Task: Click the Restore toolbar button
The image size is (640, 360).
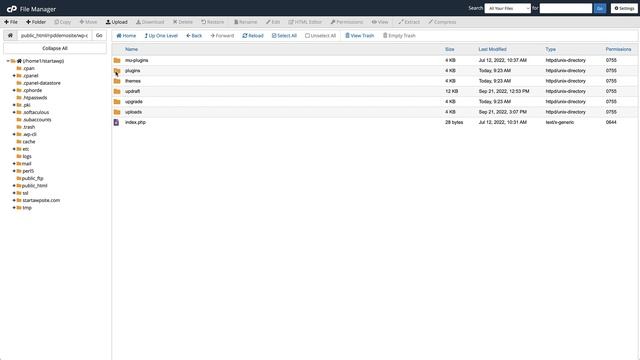Action: tap(213, 22)
